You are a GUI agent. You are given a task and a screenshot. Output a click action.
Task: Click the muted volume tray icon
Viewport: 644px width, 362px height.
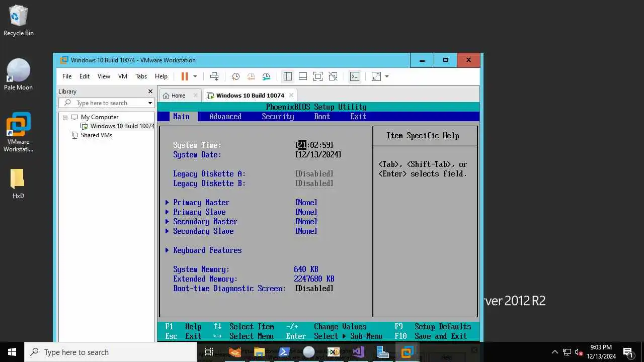pyautogui.click(x=579, y=352)
